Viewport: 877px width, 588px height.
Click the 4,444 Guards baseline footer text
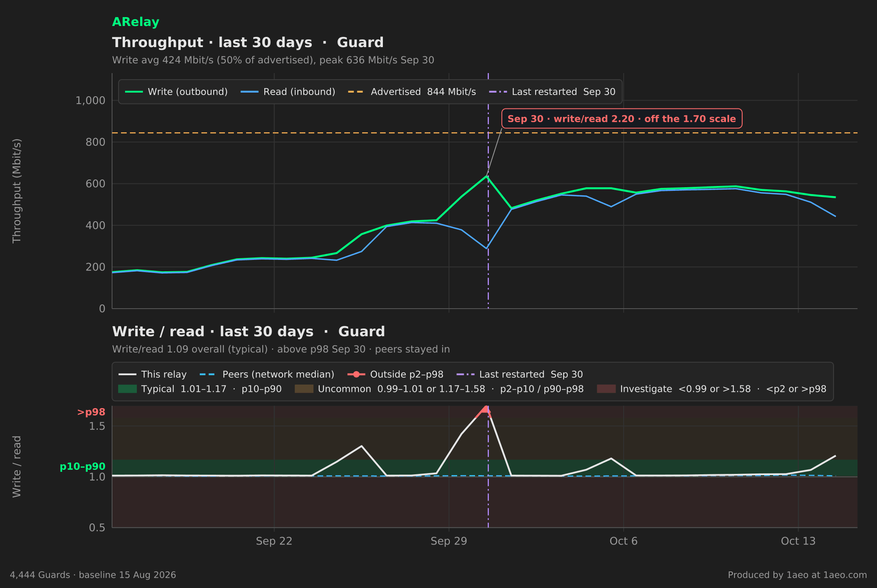click(x=93, y=575)
